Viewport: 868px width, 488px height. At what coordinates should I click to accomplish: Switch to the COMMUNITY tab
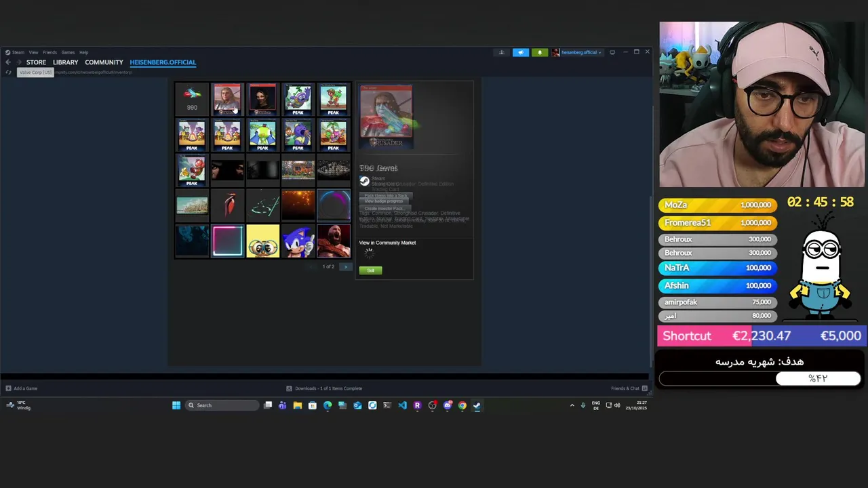tap(104, 62)
